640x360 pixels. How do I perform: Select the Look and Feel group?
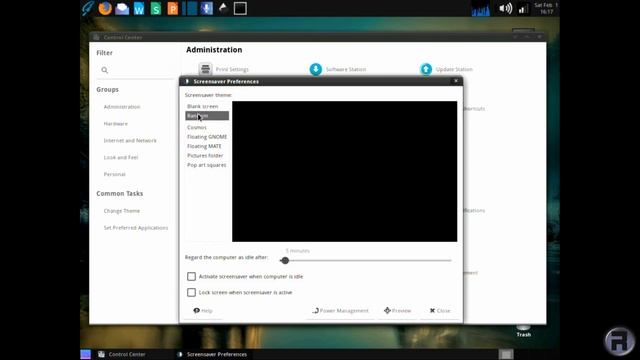coord(121,157)
